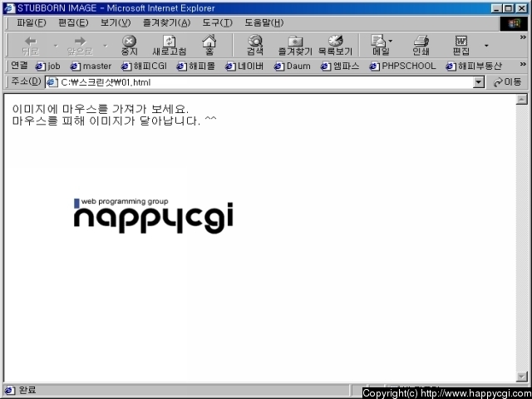Open the 도구(T) menu

[x=217, y=22]
